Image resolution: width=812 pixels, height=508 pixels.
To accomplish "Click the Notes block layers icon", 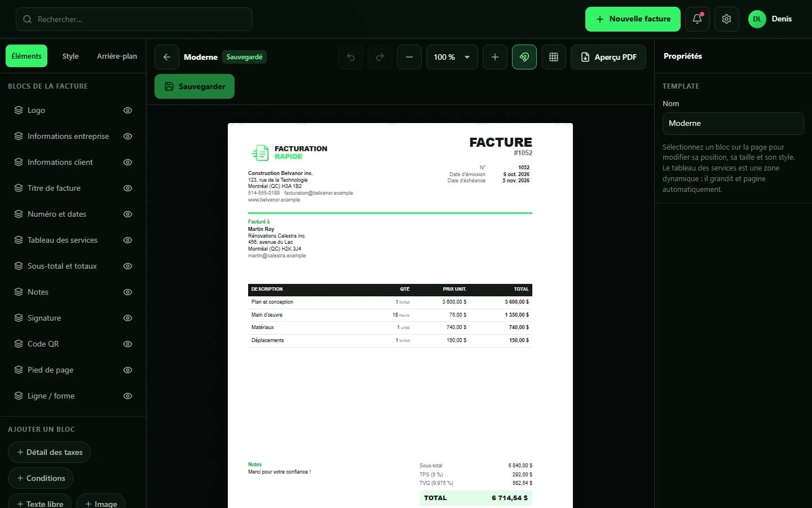I will [19, 292].
